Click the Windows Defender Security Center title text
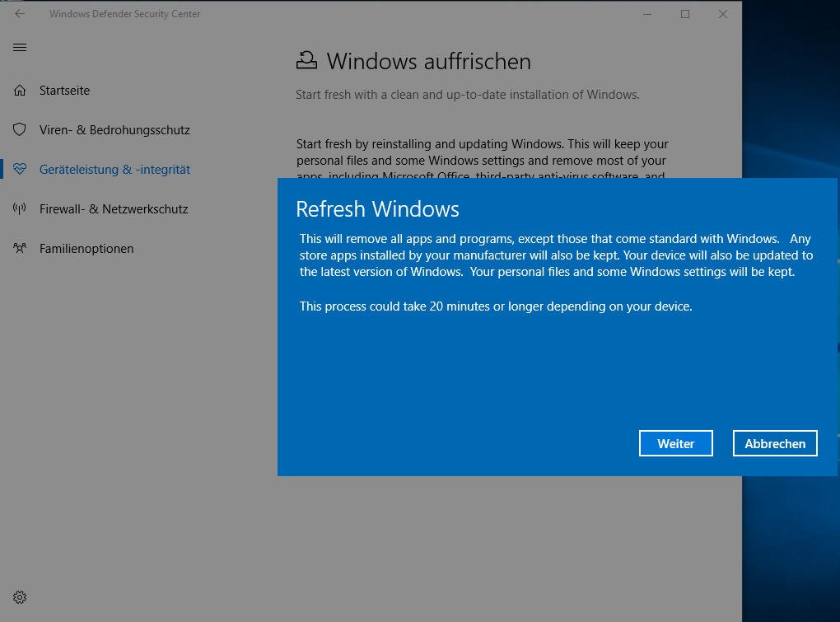 coord(124,14)
